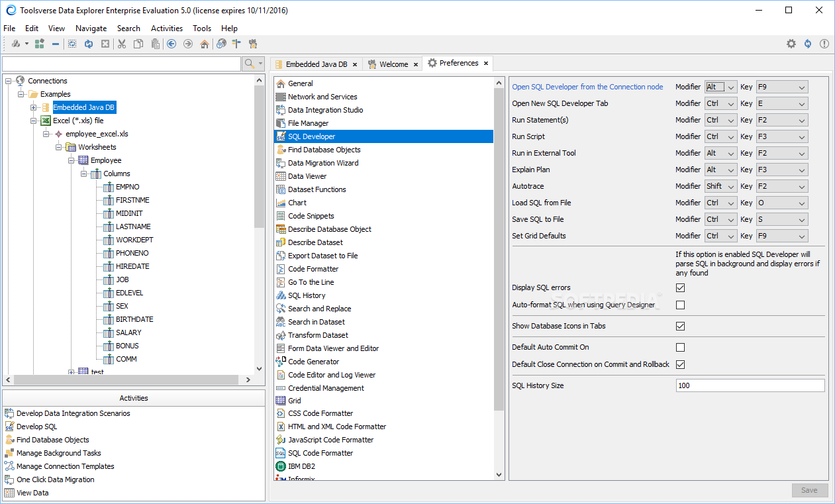
Task: Open the Navigate menu
Action: [91, 28]
